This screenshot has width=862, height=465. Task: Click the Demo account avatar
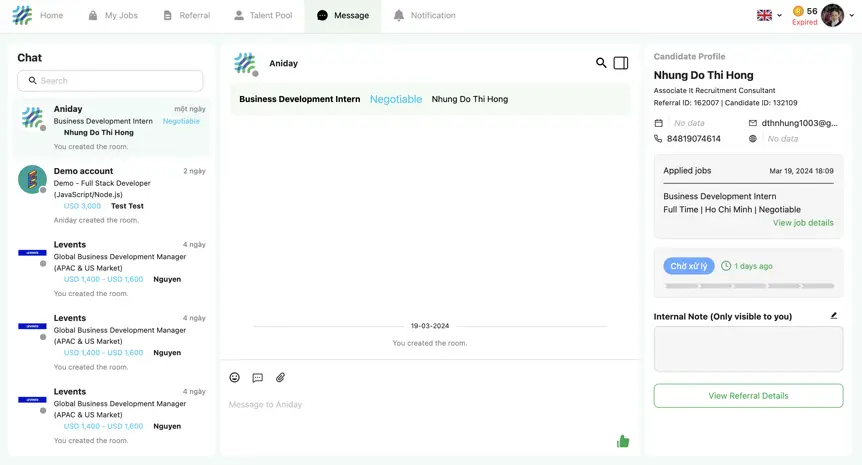click(32, 179)
